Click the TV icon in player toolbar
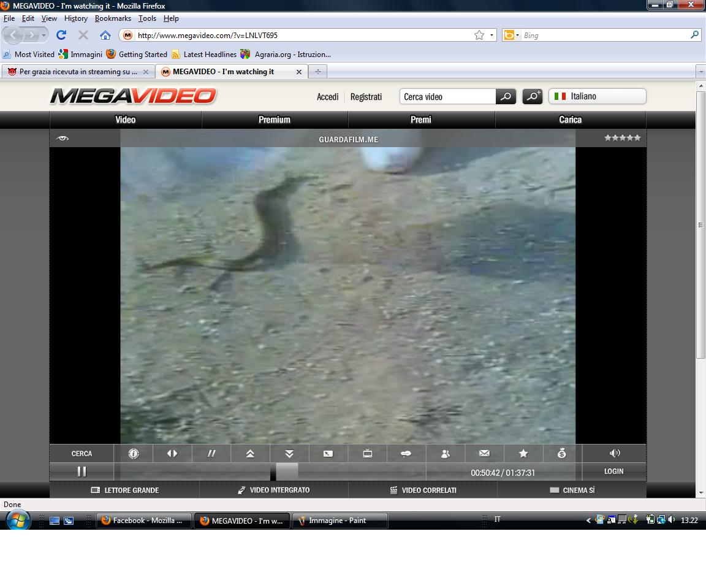Viewport: 706px width, 588px height. pyautogui.click(x=368, y=454)
